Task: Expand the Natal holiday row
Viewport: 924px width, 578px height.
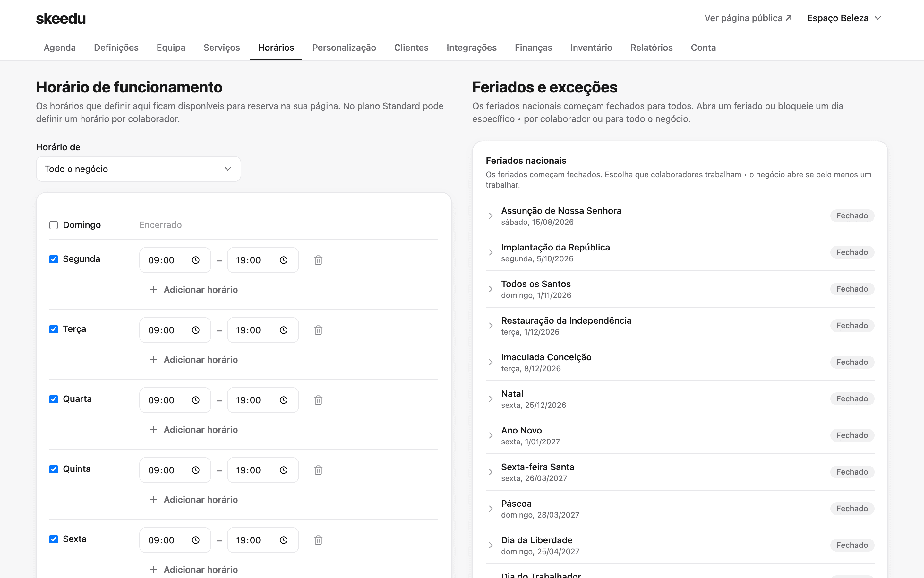Action: (491, 399)
